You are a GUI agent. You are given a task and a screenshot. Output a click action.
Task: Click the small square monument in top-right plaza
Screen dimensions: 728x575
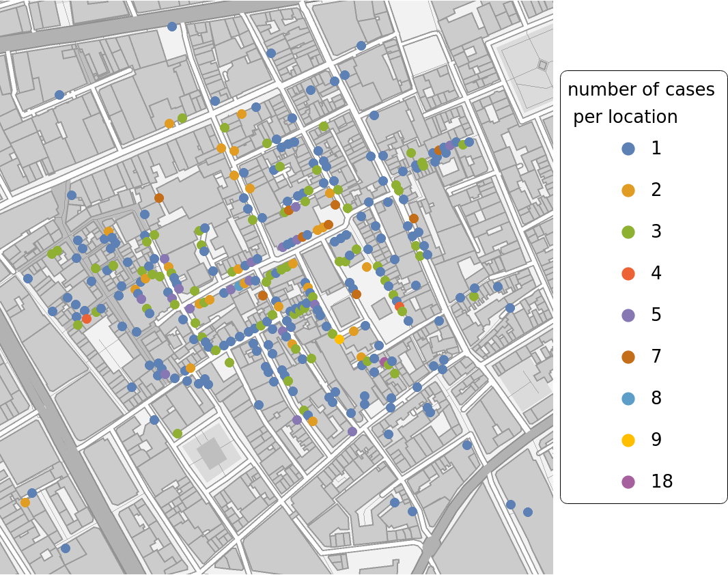pyautogui.click(x=543, y=65)
